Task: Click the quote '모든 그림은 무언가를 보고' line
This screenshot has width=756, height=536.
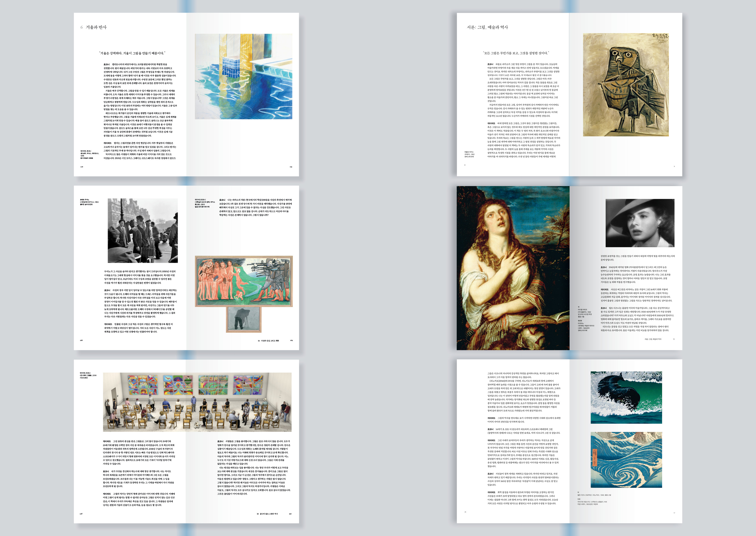Action: [x=516, y=53]
